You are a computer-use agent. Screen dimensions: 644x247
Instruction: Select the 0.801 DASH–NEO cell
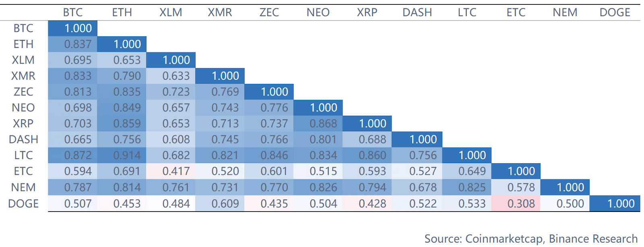tap(323, 139)
